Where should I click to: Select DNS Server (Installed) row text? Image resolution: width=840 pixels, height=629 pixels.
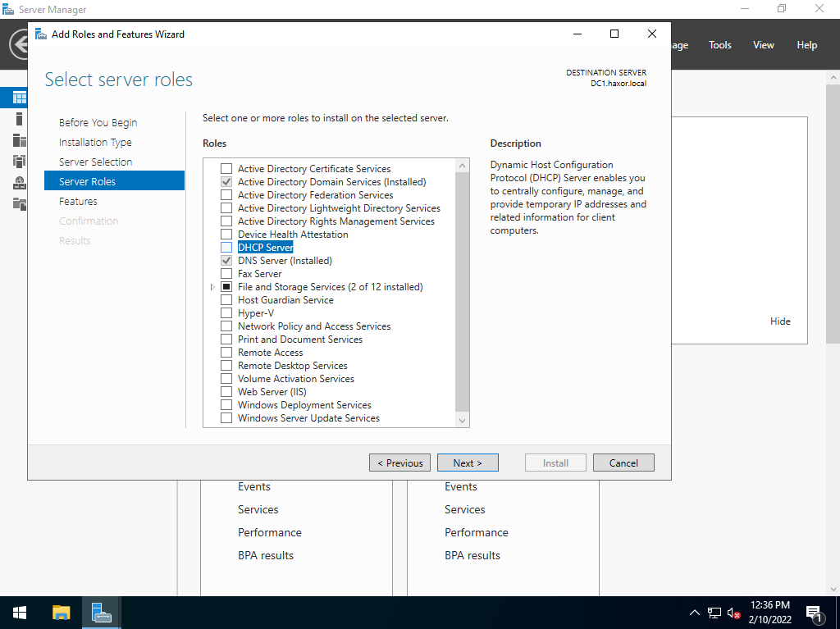click(x=285, y=261)
